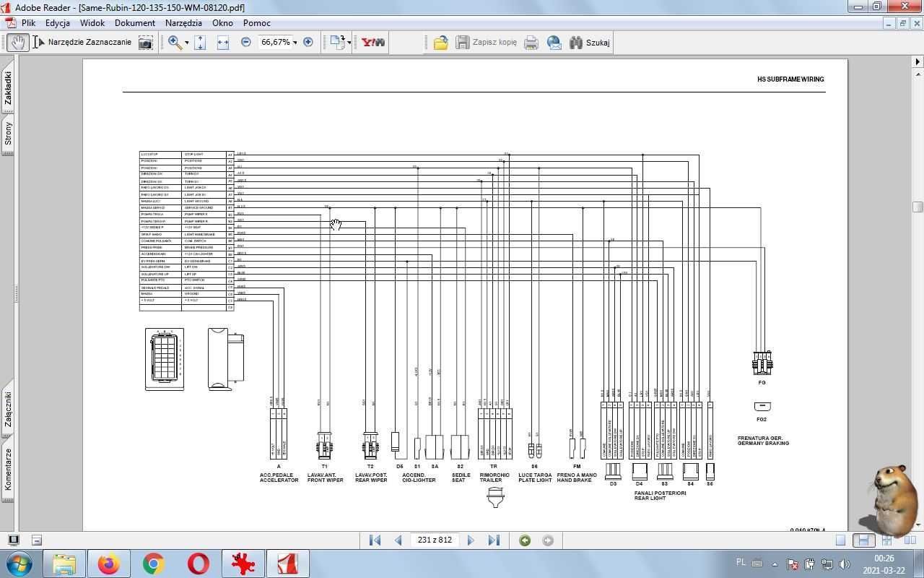Click the Open file folder icon
This screenshot has height=578, width=924.
(441, 43)
